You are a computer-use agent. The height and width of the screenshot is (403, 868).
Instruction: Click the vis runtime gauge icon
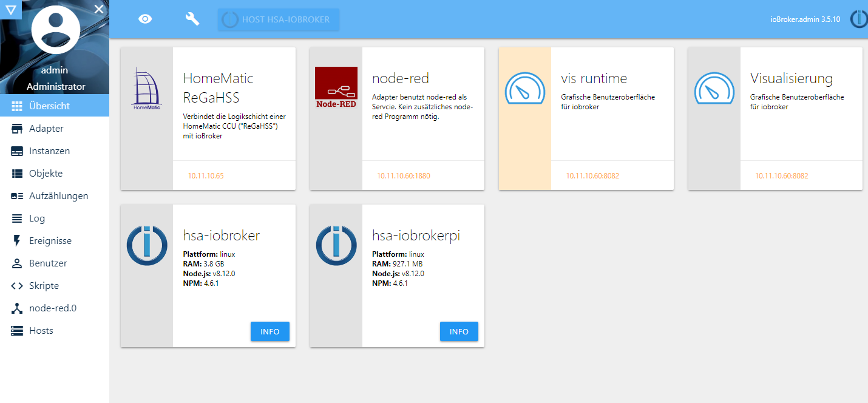coord(525,89)
